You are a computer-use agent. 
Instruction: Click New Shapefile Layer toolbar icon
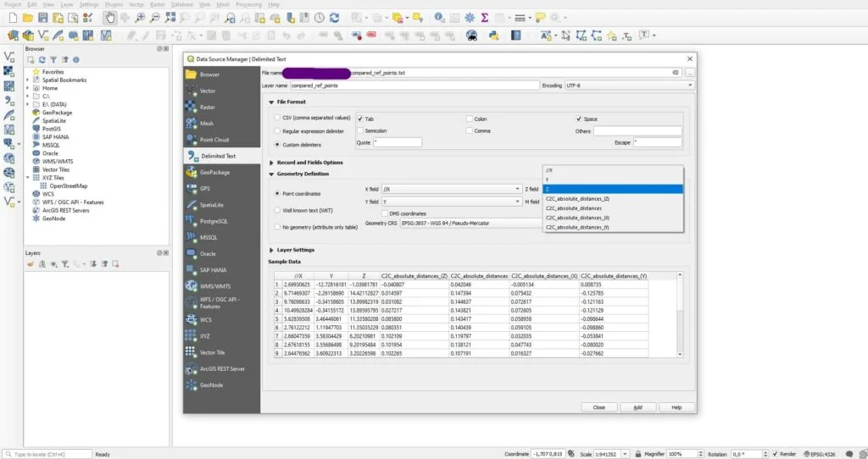43,36
